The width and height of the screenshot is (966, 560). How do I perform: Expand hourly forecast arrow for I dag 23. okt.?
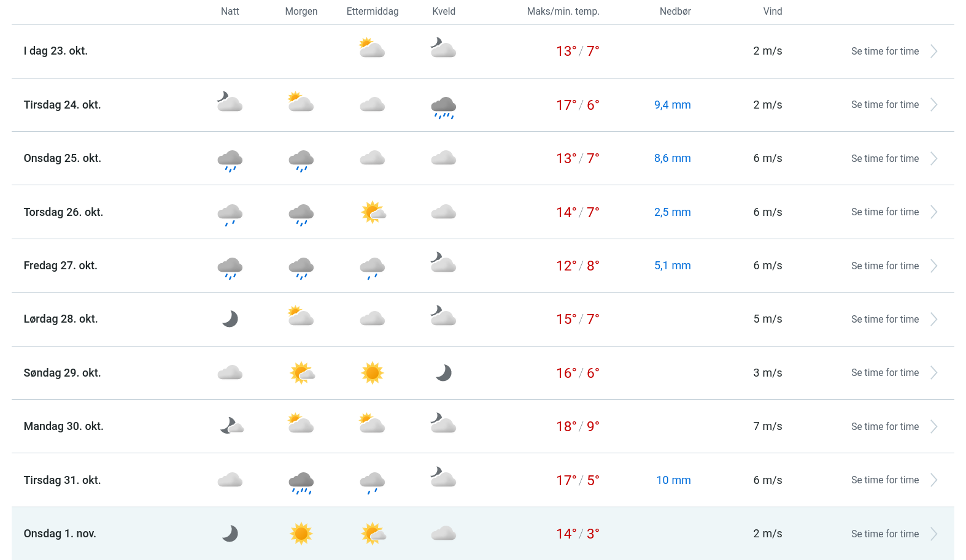click(933, 52)
